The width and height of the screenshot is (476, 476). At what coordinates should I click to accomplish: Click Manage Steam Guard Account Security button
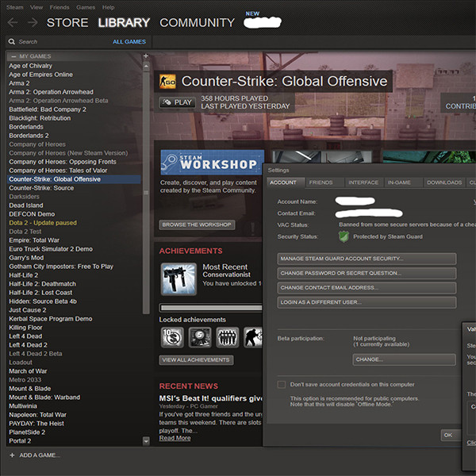[367, 259]
